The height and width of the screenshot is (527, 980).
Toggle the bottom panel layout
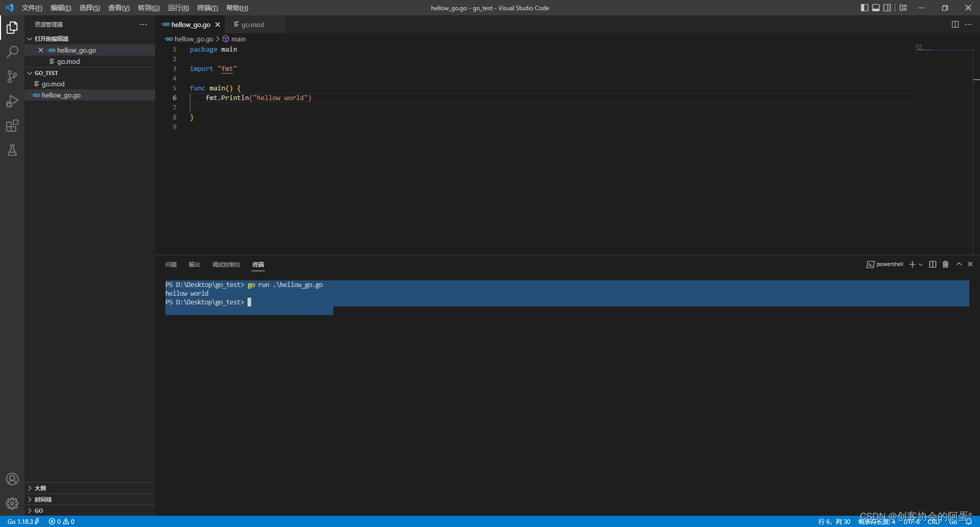click(876, 8)
